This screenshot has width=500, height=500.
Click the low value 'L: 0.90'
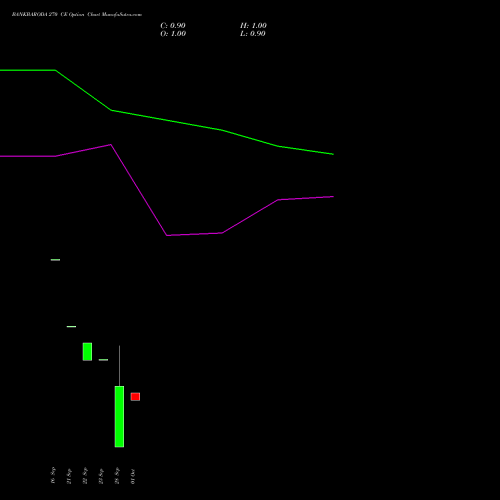253,34
